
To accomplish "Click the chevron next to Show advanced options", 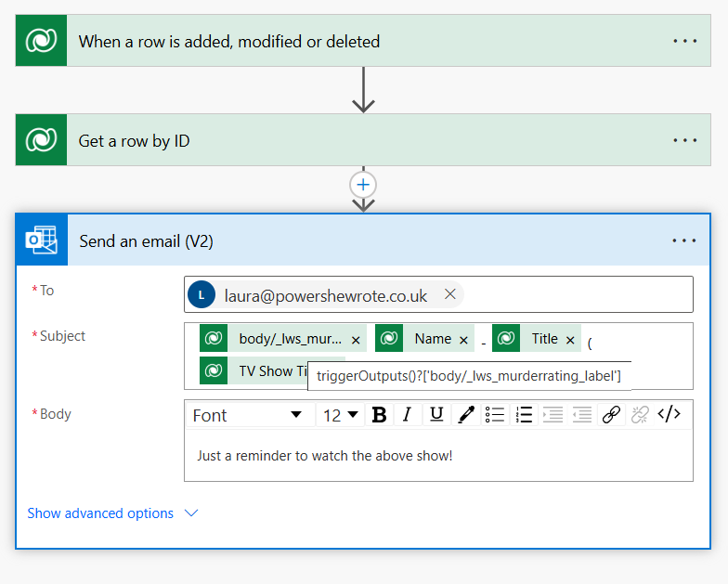I will coord(191,513).
